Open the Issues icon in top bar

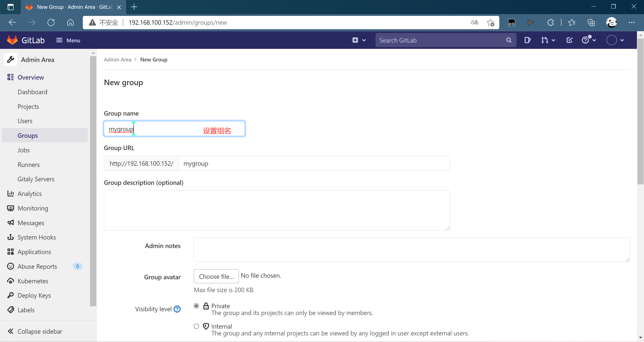pyautogui.click(x=527, y=40)
